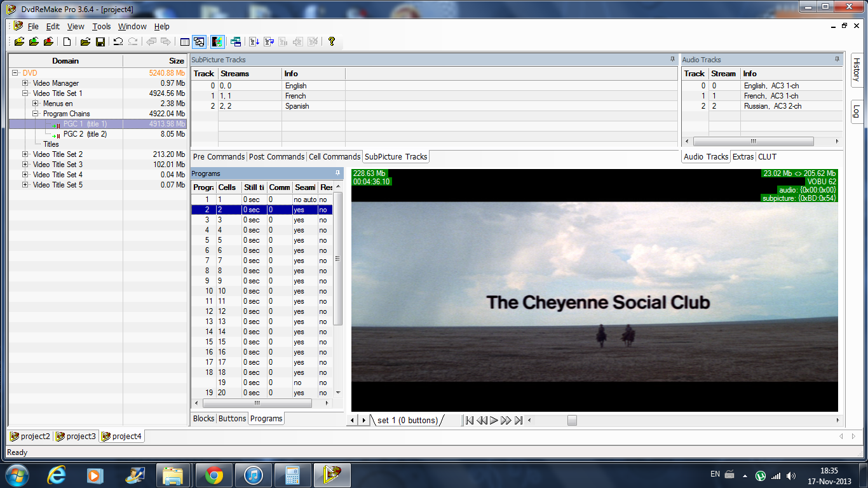Toggle the highlighted colorful preview mode icon
The height and width of the screenshot is (488, 868).
217,42
